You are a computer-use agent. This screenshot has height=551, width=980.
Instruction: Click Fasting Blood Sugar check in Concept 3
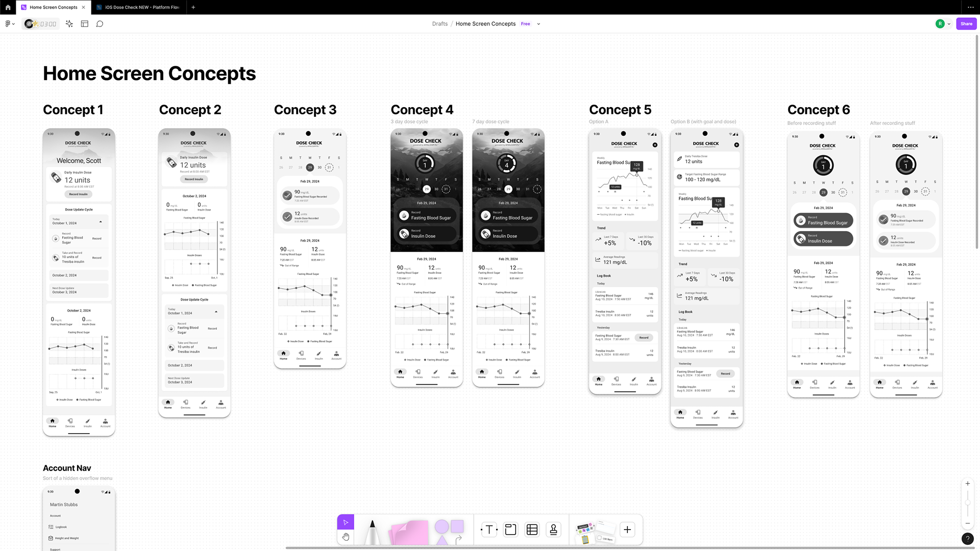click(x=287, y=195)
